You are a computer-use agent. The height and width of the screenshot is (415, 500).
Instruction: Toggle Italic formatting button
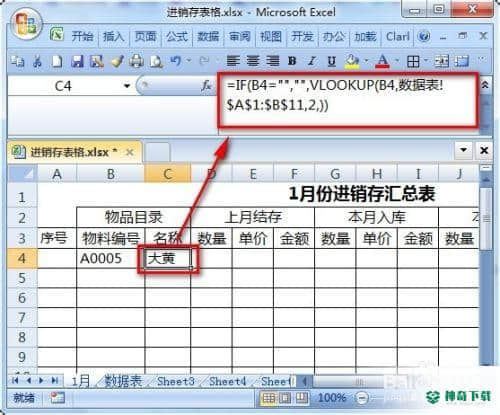(312, 61)
